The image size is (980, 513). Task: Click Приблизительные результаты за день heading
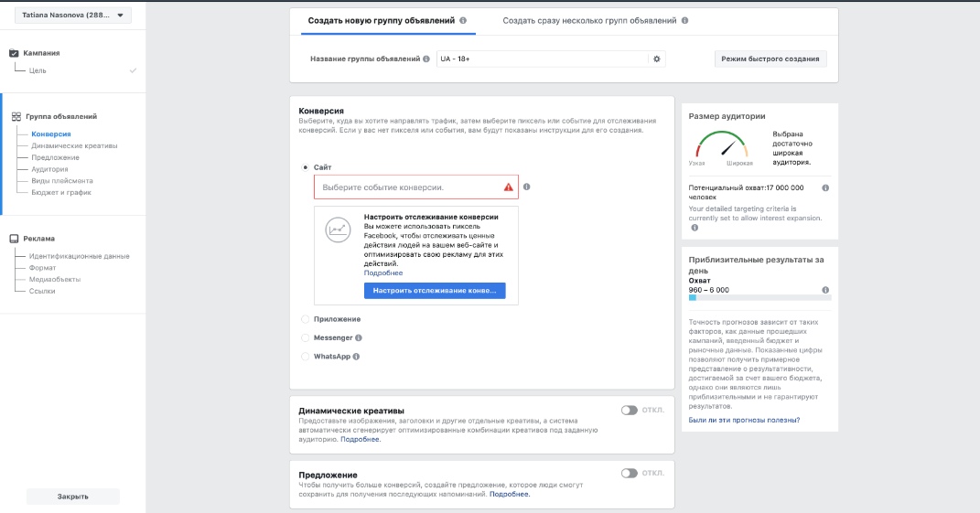click(x=756, y=265)
